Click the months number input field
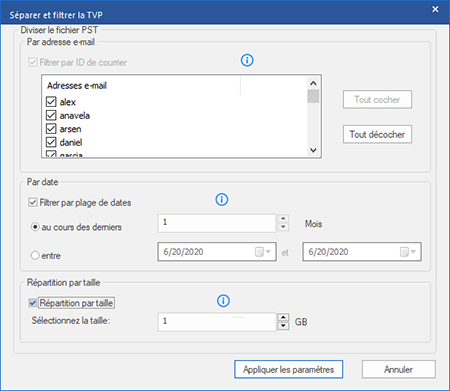450x391 pixels. tap(217, 223)
